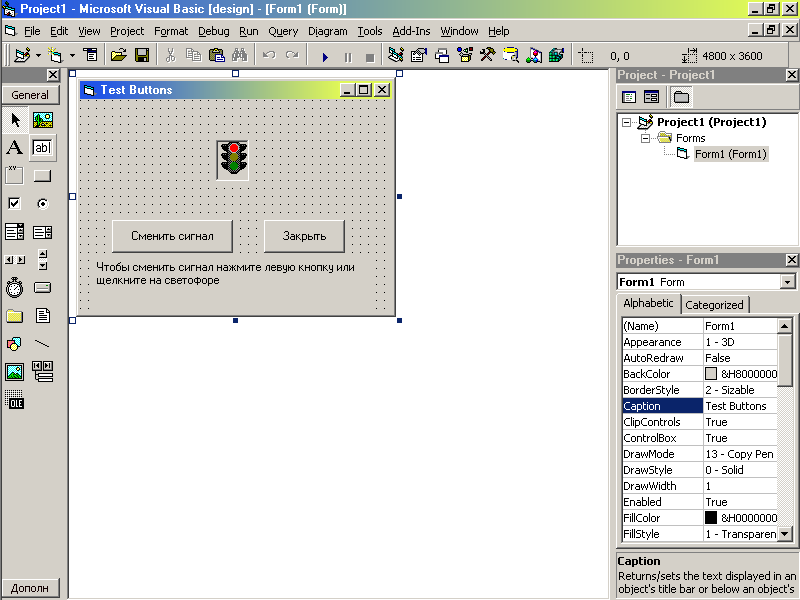Click the Сменить сигнал button on form
Viewport: 800px width, 600px height.
pos(172,236)
